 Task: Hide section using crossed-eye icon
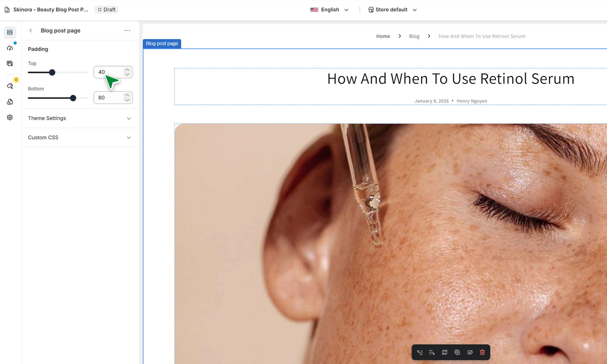pos(470,352)
